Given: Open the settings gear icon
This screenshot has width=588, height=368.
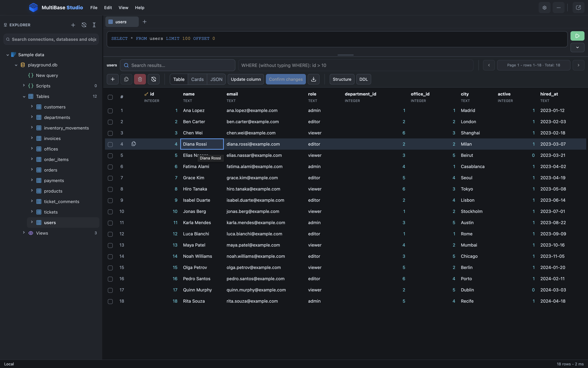Looking at the screenshot, I should tap(544, 8).
